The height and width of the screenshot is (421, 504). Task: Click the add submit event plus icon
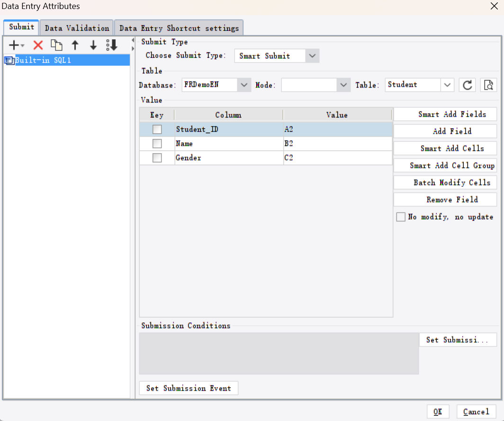pyautogui.click(x=12, y=45)
